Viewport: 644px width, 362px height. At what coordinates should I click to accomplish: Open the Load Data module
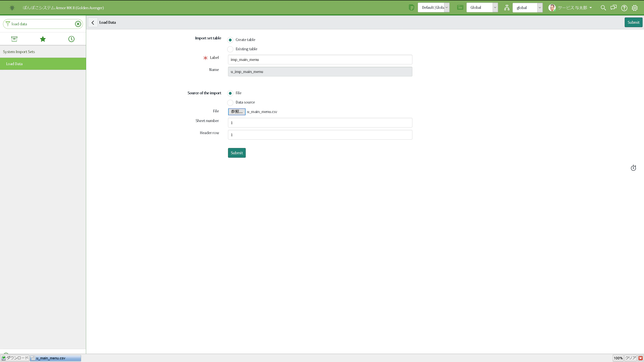point(43,64)
